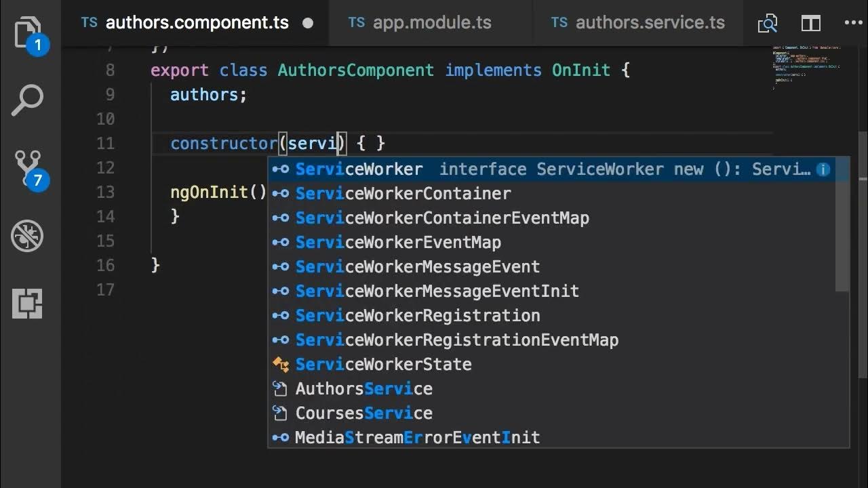This screenshot has height=488, width=868.
Task: Switch to the app.module.ts tab
Action: click(431, 23)
